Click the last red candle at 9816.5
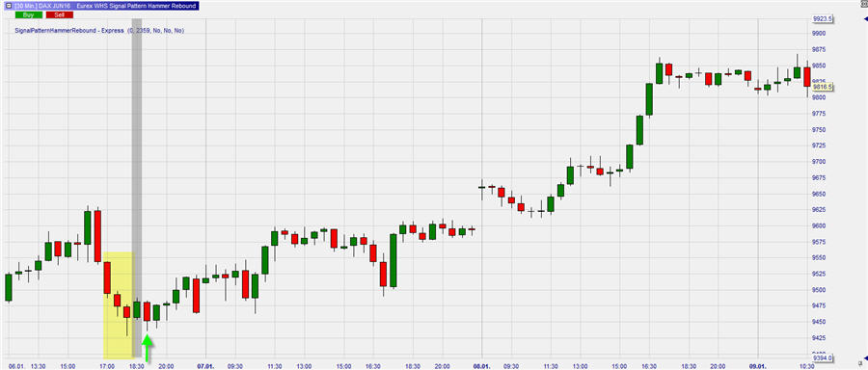The height and width of the screenshot is (370, 868). (807, 77)
